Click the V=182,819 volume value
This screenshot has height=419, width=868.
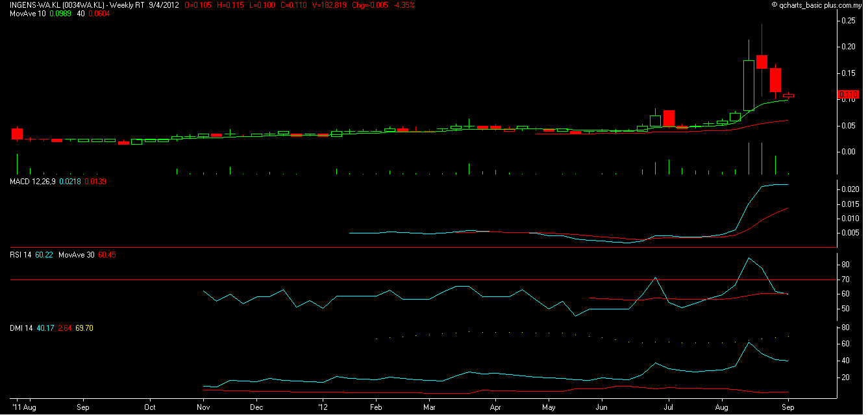(x=330, y=5)
